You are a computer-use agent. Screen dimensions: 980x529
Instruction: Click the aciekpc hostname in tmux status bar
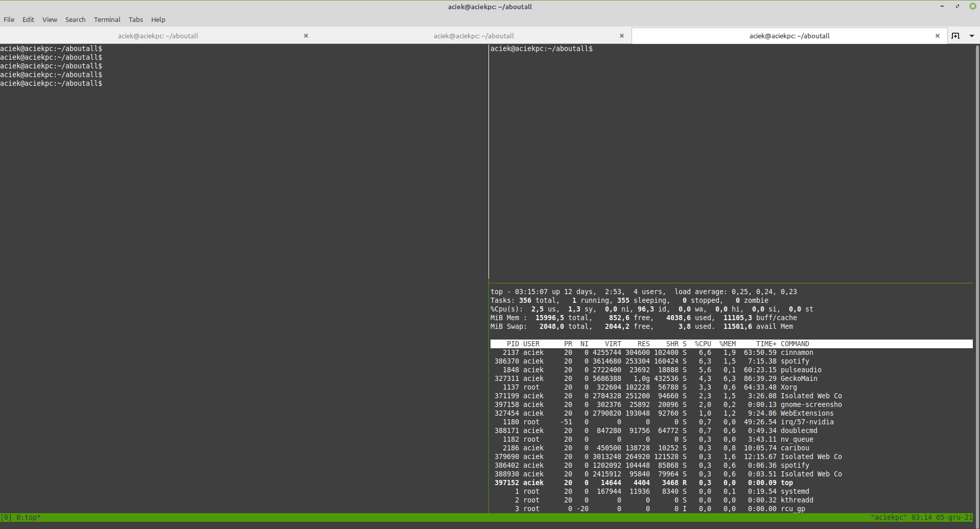(x=889, y=517)
